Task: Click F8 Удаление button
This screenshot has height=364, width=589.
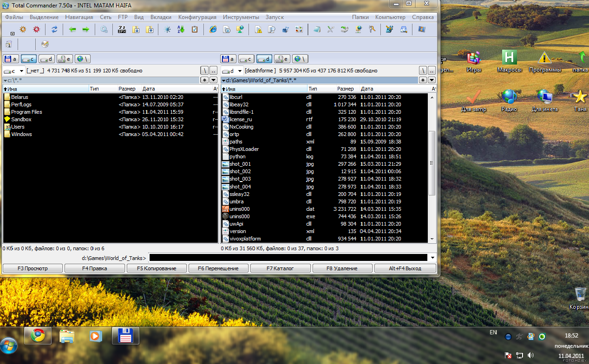Action: (x=342, y=268)
